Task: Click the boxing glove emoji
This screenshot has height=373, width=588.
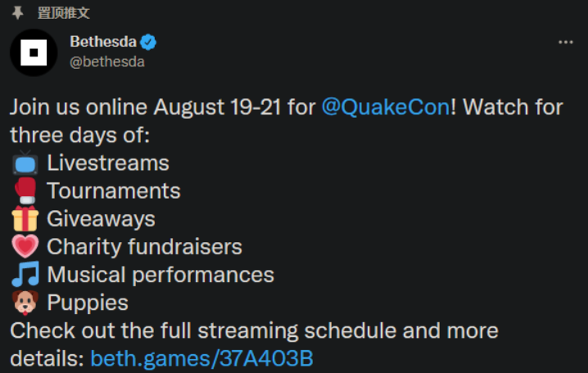Action: 25,191
